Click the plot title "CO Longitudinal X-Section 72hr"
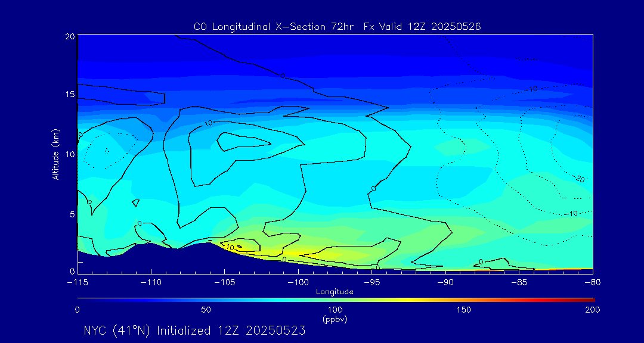644x343 pixels. coord(273,27)
